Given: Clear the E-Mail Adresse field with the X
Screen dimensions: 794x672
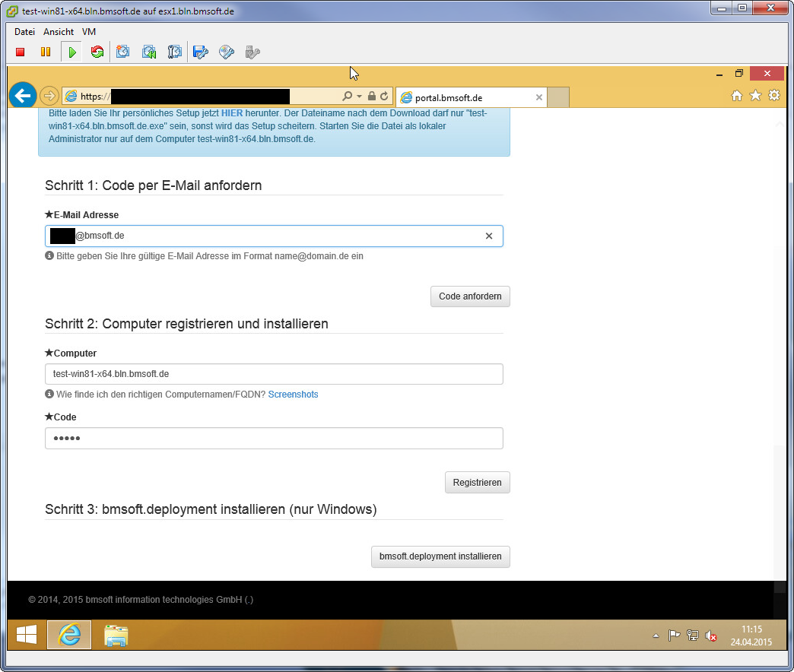Looking at the screenshot, I should pos(489,236).
